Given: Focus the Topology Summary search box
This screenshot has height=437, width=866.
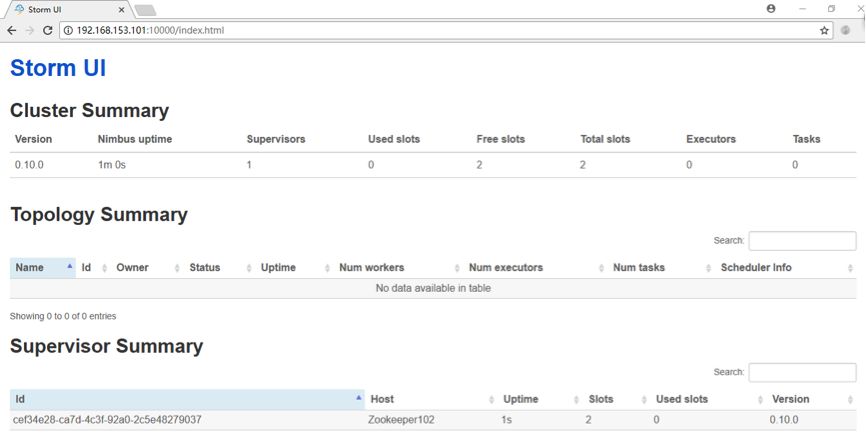Looking at the screenshot, I should [802, 241].
